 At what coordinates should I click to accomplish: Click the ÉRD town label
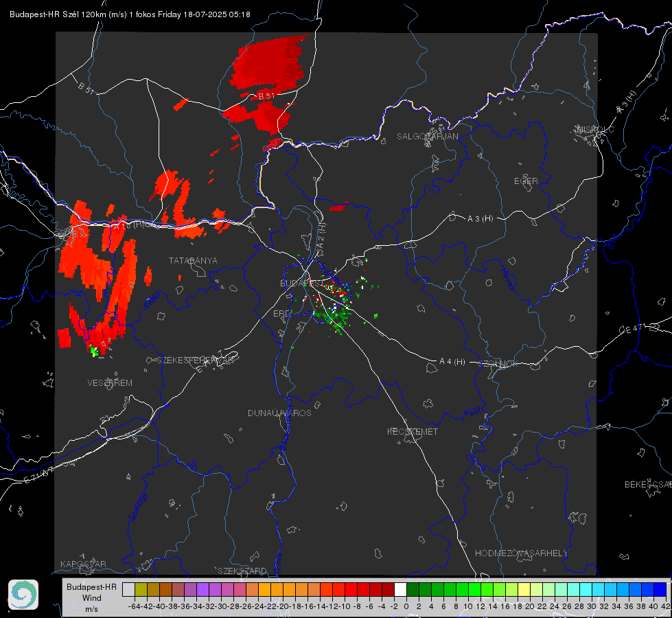(x=281, y=314)
